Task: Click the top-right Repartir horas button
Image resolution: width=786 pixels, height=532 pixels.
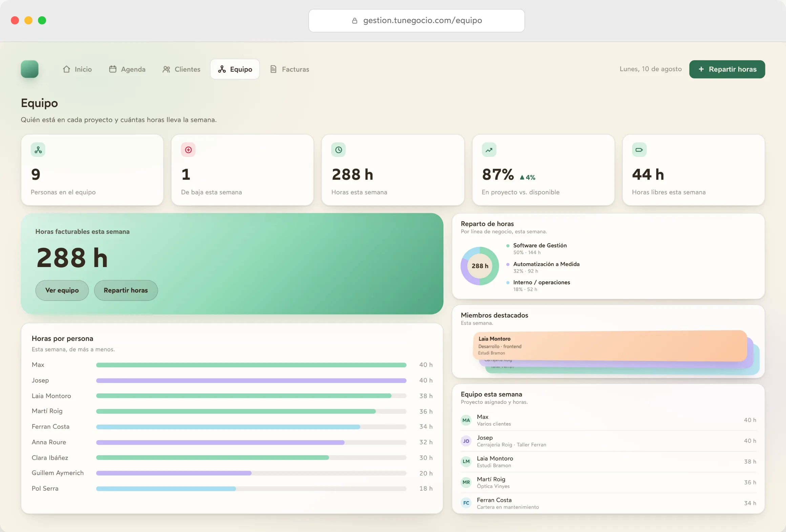Action: (x=727, y=69)
